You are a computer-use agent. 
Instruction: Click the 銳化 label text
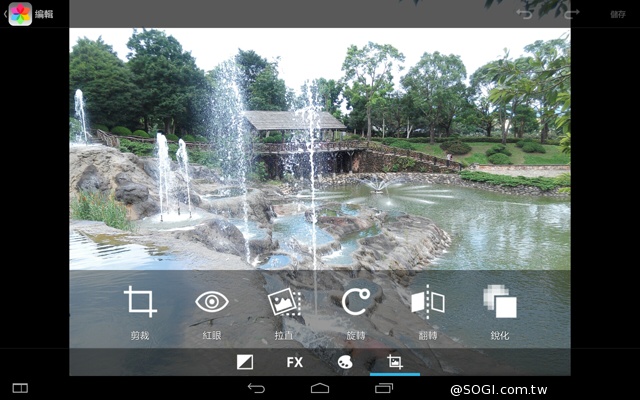pos(500,336)
